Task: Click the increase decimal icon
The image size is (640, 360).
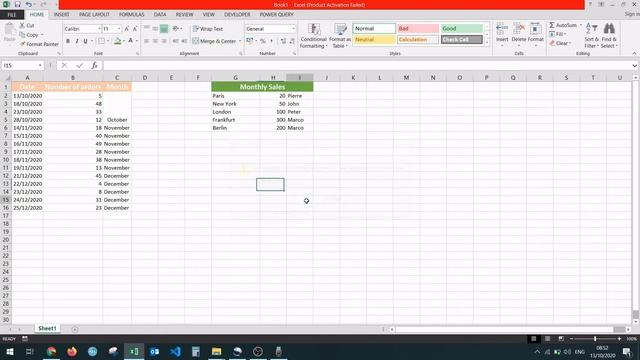Action: point(283,41)
